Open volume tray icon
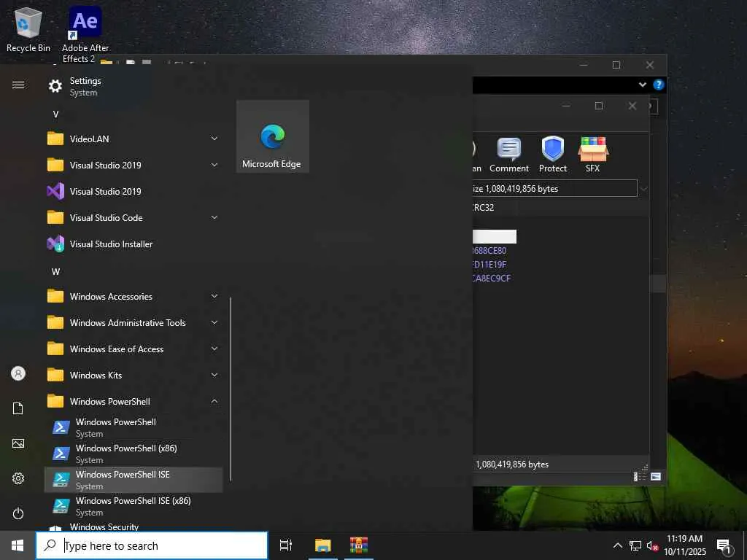Viewport: 747px width, 560px height. coord(652,545)
